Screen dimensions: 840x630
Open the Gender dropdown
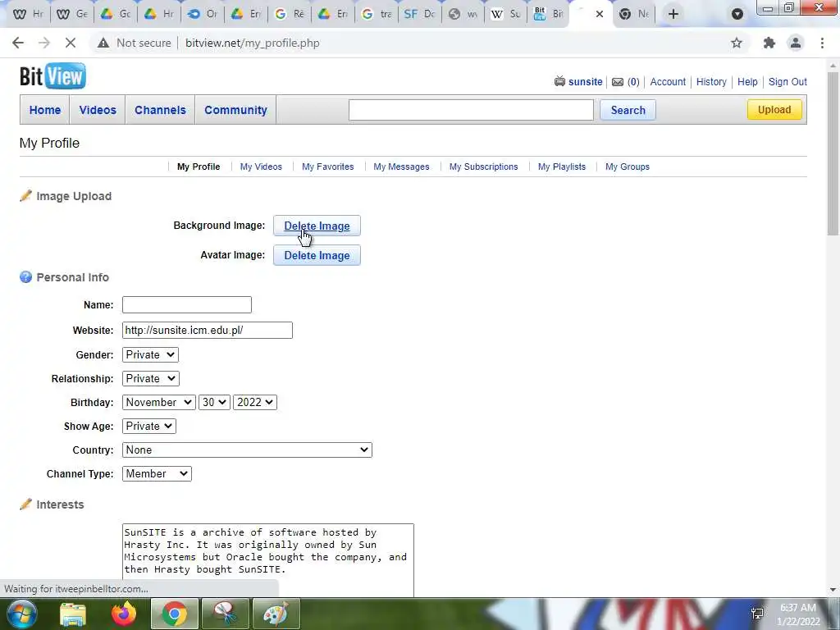pos(150,354)
